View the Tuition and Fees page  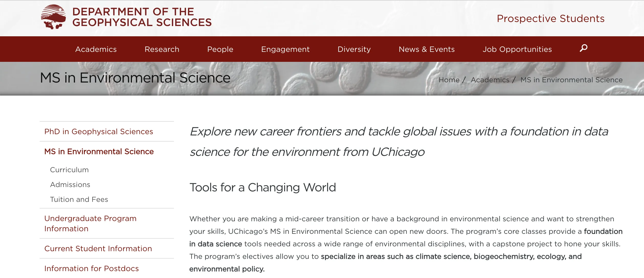[x=79, y=199]
